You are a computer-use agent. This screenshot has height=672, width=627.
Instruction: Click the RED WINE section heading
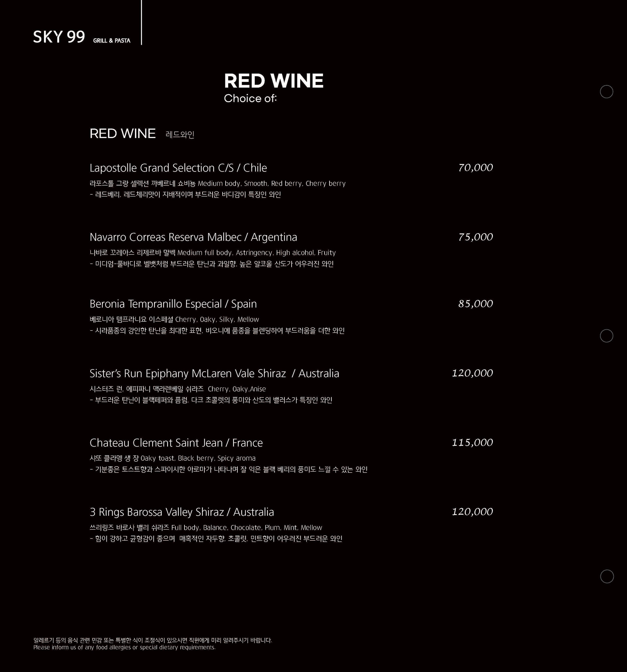(x=123, y=134)
